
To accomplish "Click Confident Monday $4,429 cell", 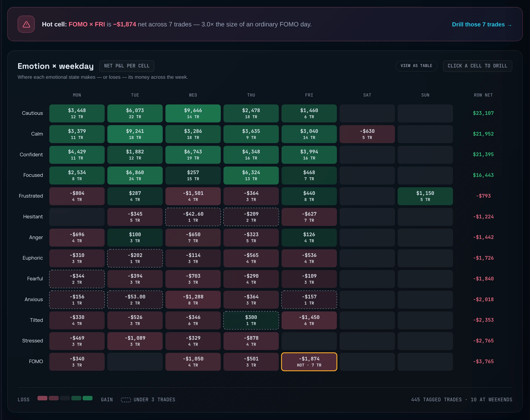I will click(77, 155).
